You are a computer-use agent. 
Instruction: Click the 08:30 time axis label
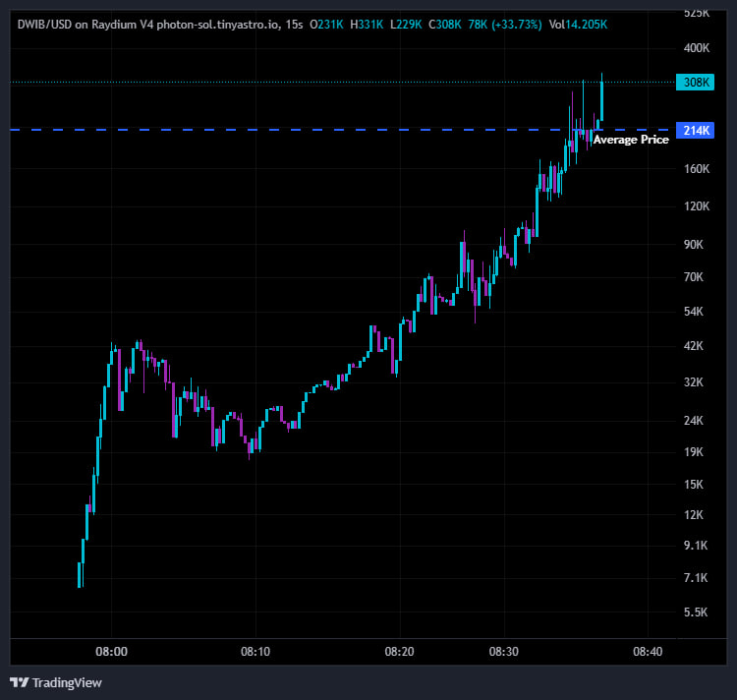tap(504, 652)
